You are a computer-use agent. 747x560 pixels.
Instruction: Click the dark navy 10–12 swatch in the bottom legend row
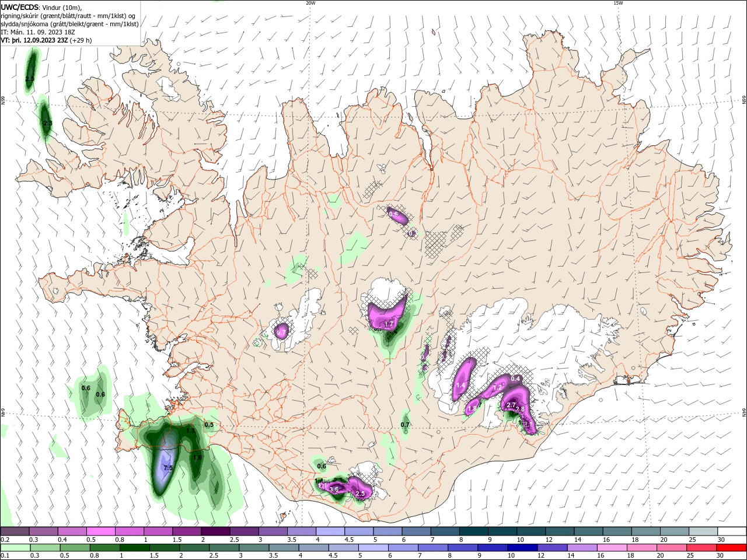[523, 548]
